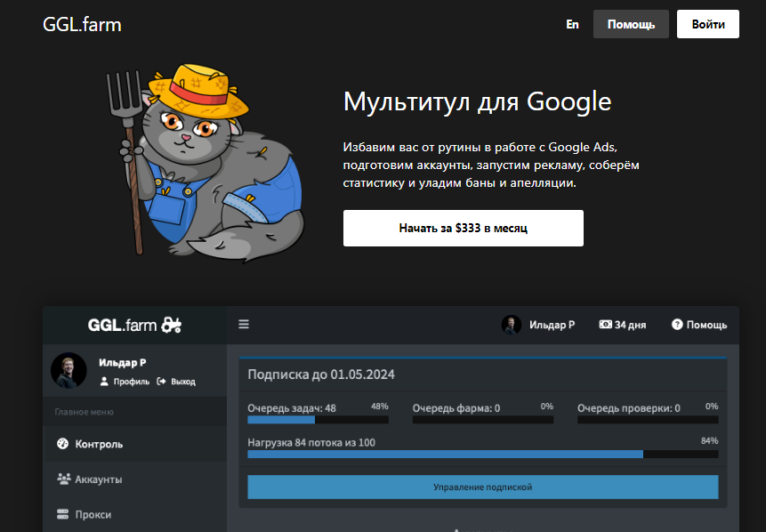Click the Нагрузка 84 потока progress bar

(483, 455)
